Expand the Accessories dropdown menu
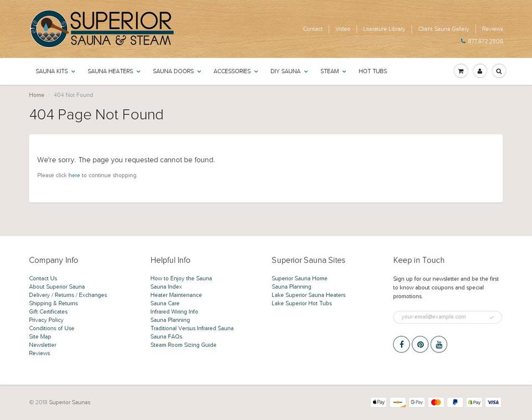The width and height of the screenshot is (532, 420). (x=236, y=71)
